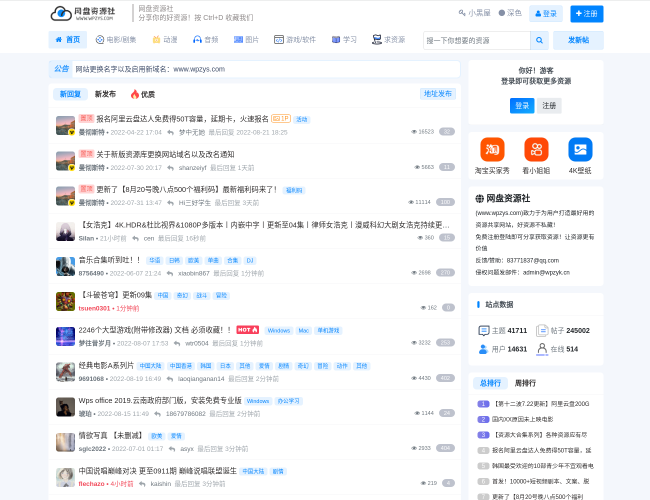650x500 pixels.
Task: Open ranking item 【资源大合集系列】各种资源应有尽
Action: [x=540, y=435]
